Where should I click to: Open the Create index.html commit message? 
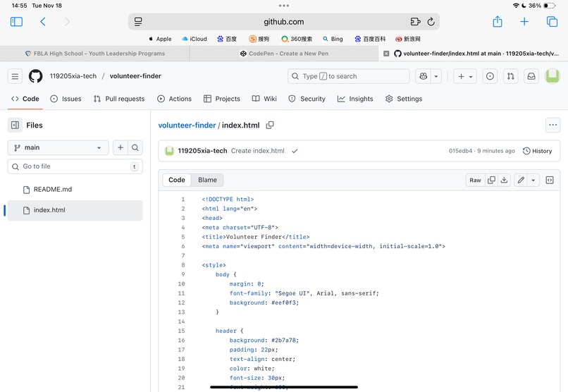click(x=257, y=151)
